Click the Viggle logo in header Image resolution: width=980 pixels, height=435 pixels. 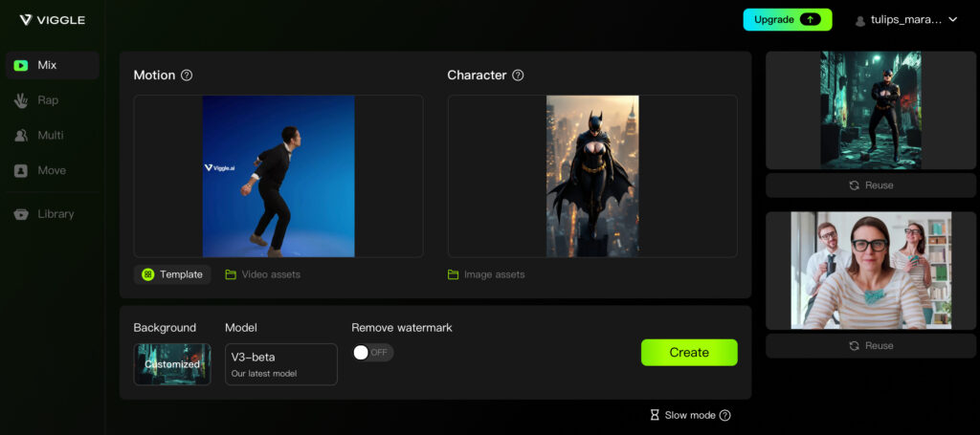coord(53,19)
